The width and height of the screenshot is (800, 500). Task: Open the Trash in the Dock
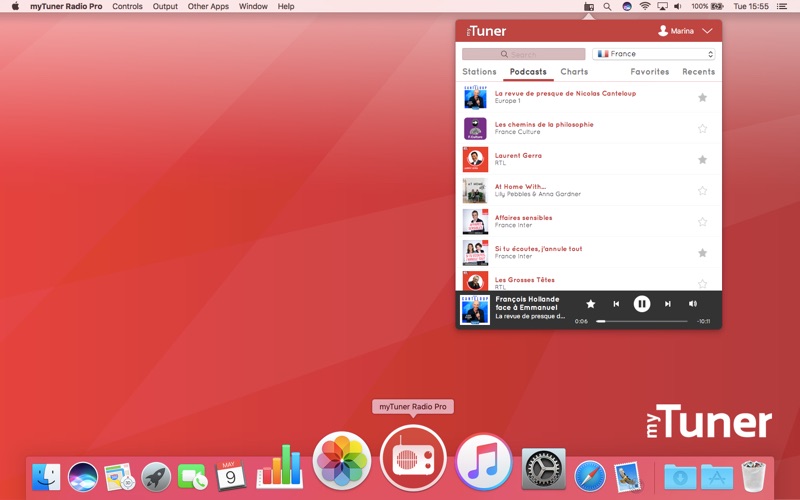[753, 476]
